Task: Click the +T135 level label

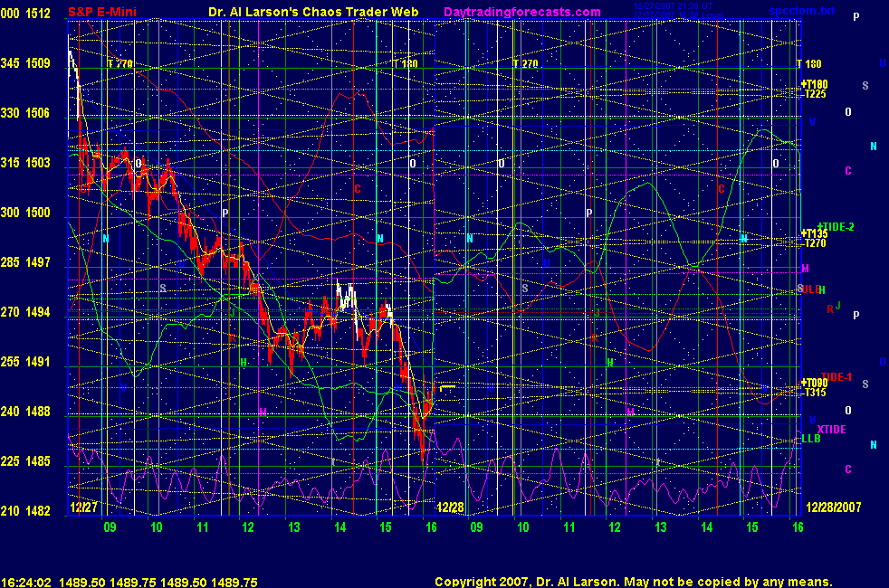Action: pos(814,233)
